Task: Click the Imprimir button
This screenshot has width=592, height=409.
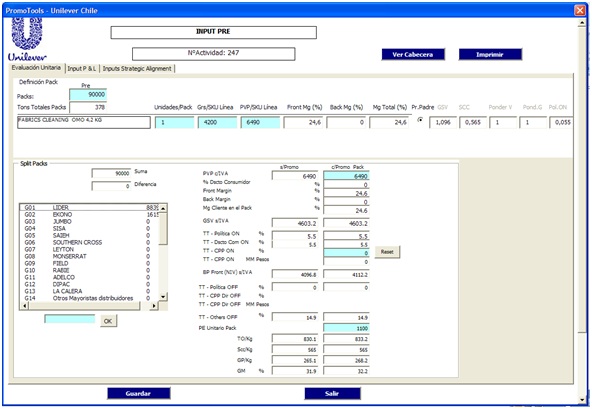Action: [490, 54]
